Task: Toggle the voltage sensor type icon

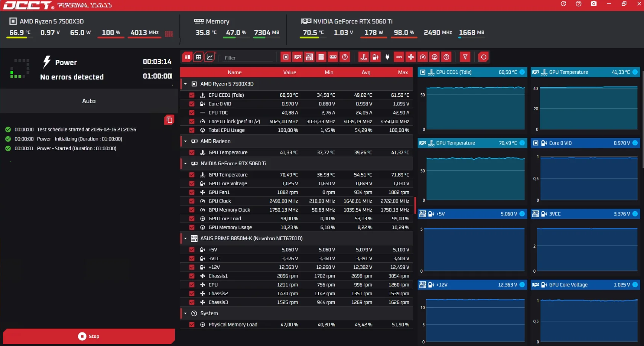Action: (375, 57)
